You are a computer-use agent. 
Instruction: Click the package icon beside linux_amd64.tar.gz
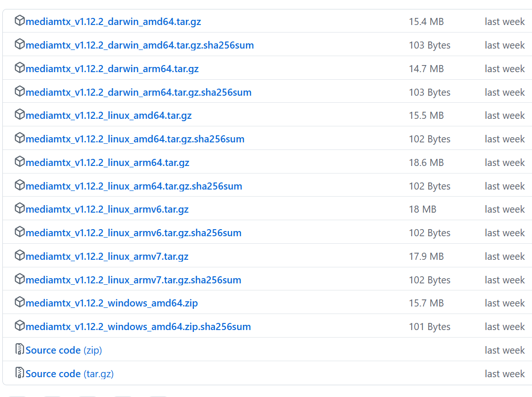click(x=19, y=115)
